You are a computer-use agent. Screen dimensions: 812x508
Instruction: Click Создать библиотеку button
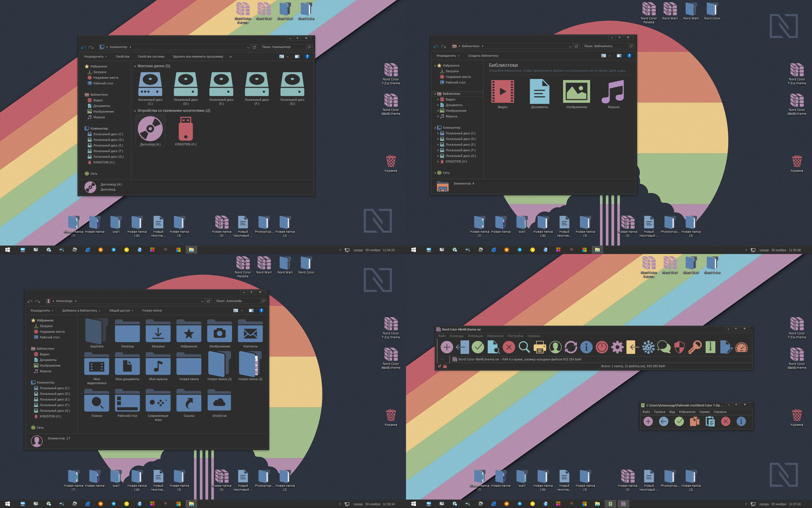483,56
